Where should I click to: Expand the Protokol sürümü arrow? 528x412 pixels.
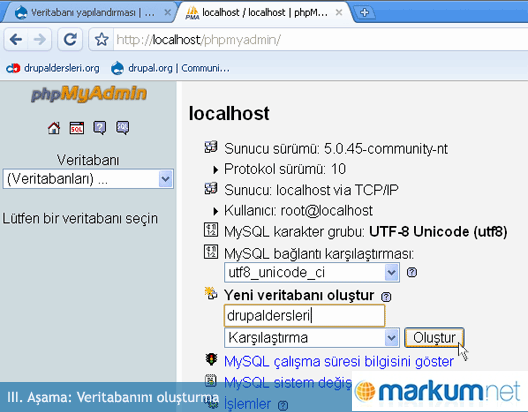pos(216,170)
